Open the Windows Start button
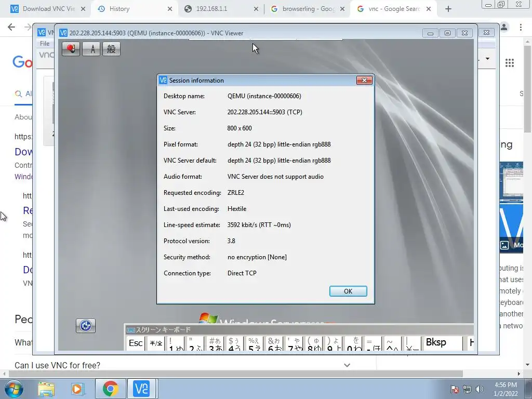Image resolution: width=532 pixels, height=399 pixels. tap(14, 389)
